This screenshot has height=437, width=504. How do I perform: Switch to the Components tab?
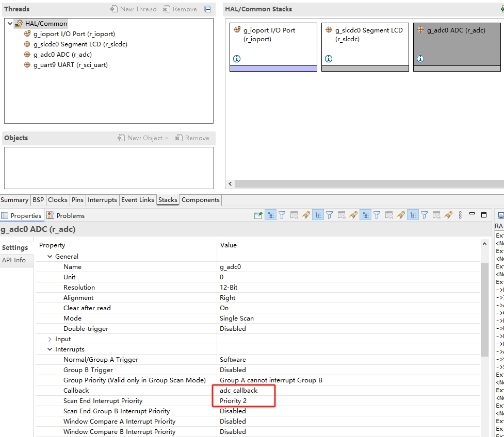pyautogui.click(x=201, y=200)
